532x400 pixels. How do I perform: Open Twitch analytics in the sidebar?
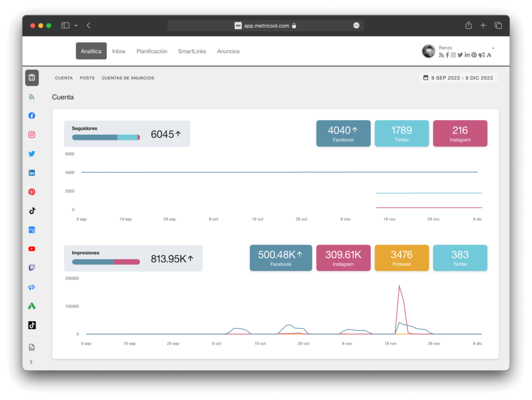coord(32,268)
